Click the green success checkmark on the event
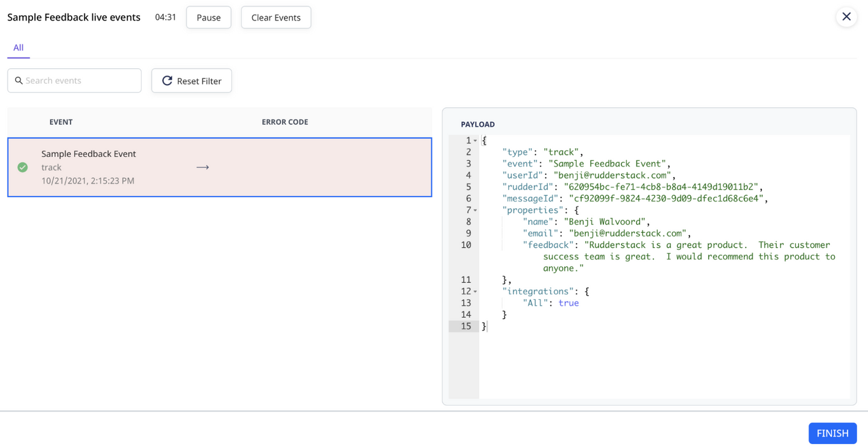This screenshot has width=868, height=447. 22,167
